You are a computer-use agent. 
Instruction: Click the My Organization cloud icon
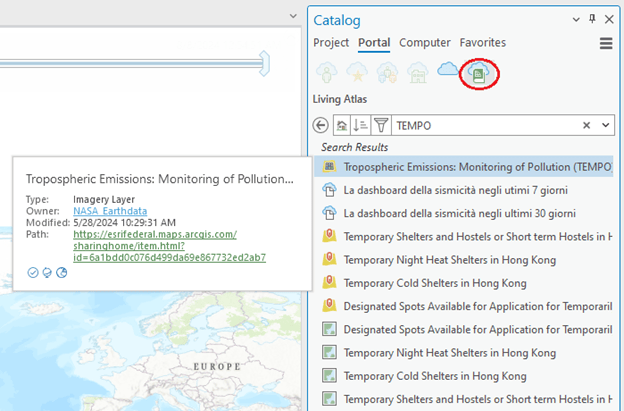coord(417,73)
